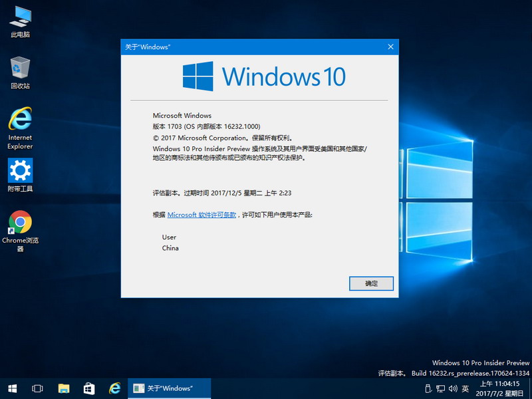Click the Build 16232.rs_prerelease desktop watermark line
Screen dimensions: 532x399
pos(454,373)
